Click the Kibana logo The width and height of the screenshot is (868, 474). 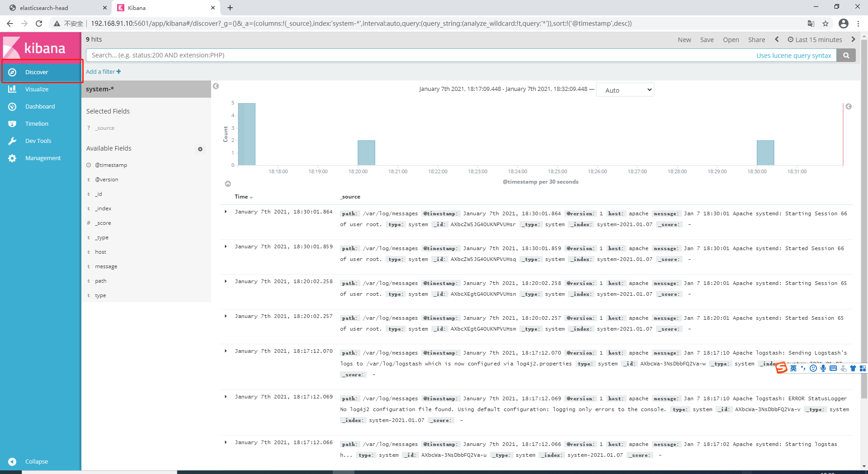tap(34, 47)
